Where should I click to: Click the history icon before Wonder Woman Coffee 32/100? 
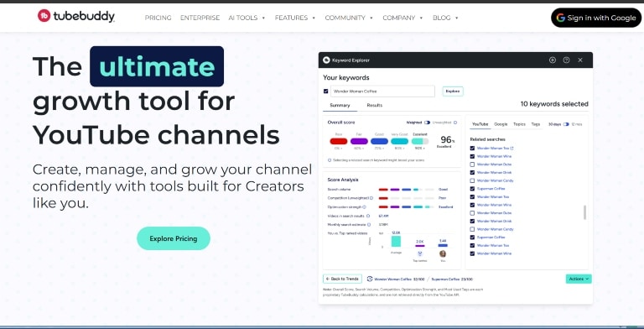[370, 279]
